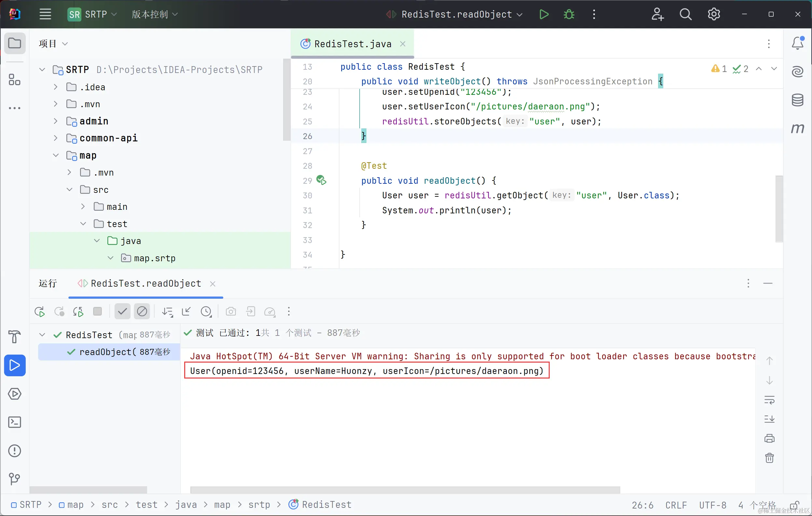Toggle show passed tests checkmark
The image size is (812, 516).
(x=122, y=311)
